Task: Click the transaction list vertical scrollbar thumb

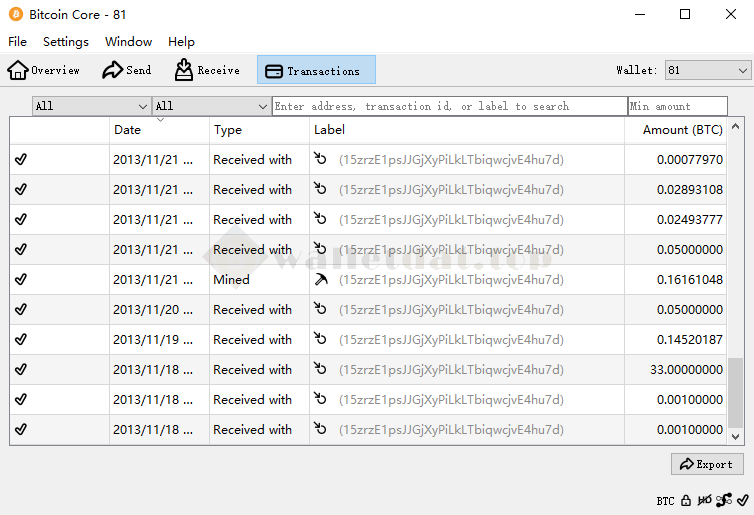Action: 736,393
